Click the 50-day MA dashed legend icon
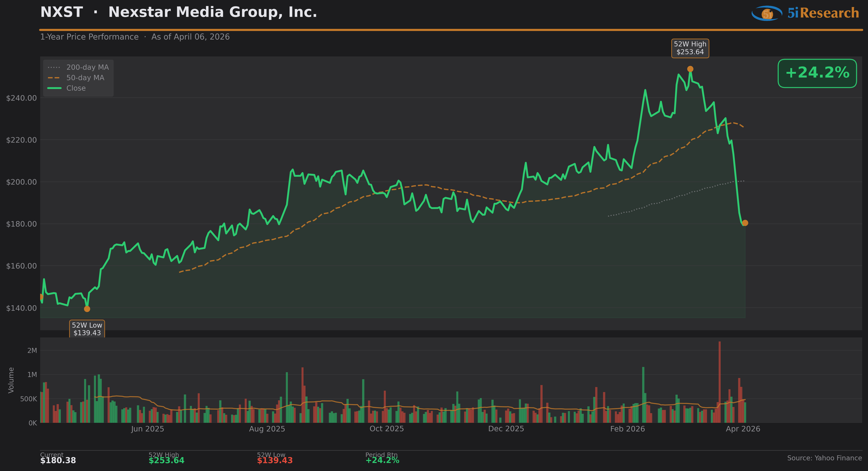 (x=54, y=78)
